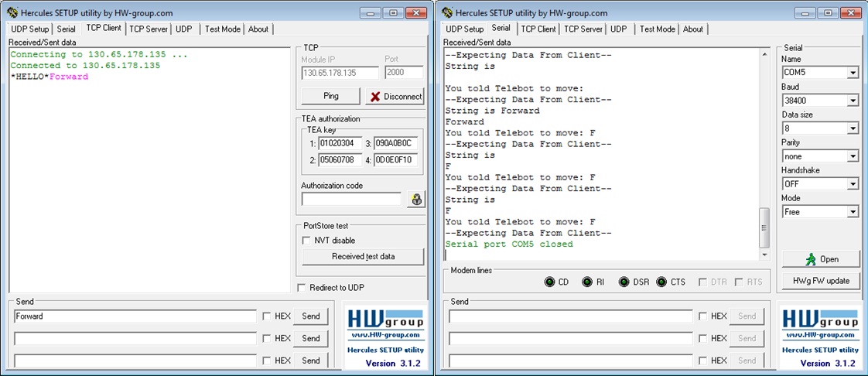
Task: Enable NVT disable checkbox
Action: 306,241
